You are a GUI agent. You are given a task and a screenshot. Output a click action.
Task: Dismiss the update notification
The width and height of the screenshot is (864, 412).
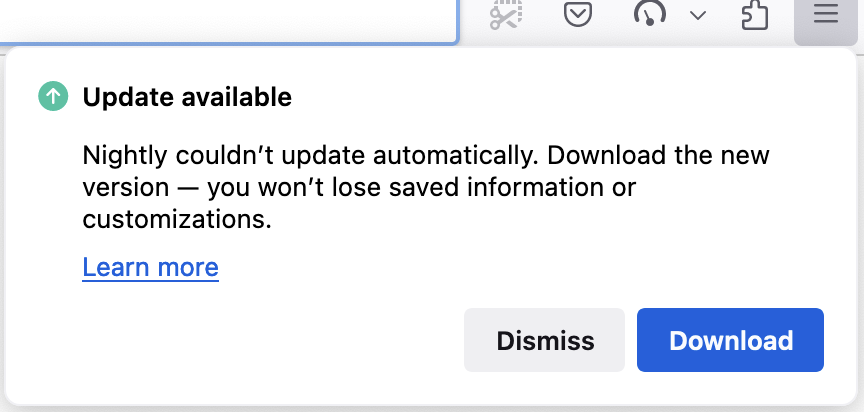click(545, 340)
